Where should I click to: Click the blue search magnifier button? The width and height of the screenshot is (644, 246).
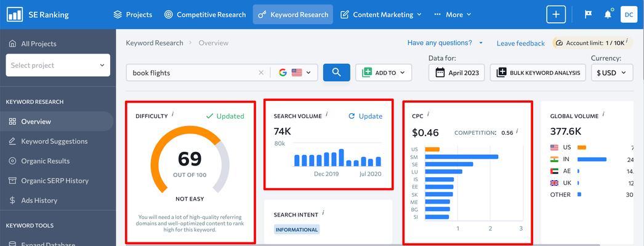pyautogui.click(x=336, y=73)
